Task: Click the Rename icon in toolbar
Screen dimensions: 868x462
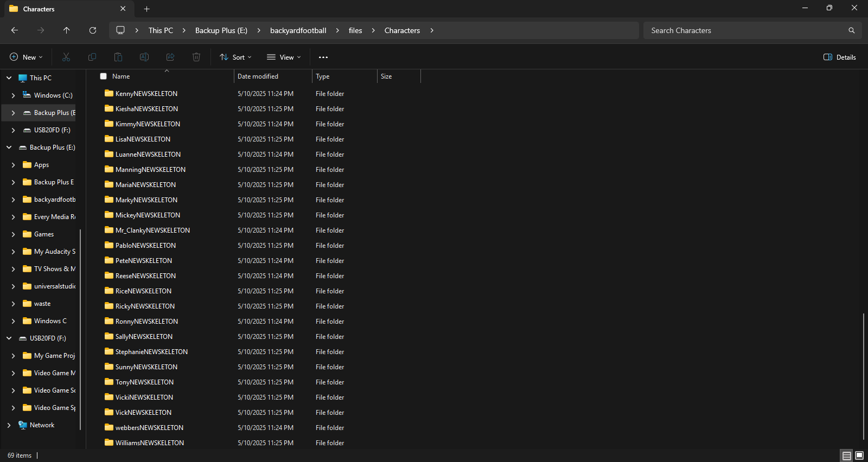Action: pos(144,57)
